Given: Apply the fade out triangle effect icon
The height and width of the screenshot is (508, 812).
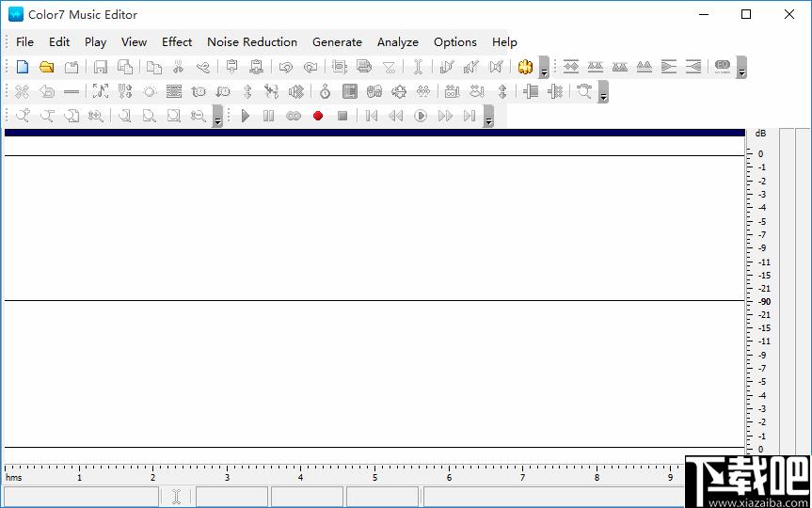Looking at the screenshot, I should coord(669,67).
